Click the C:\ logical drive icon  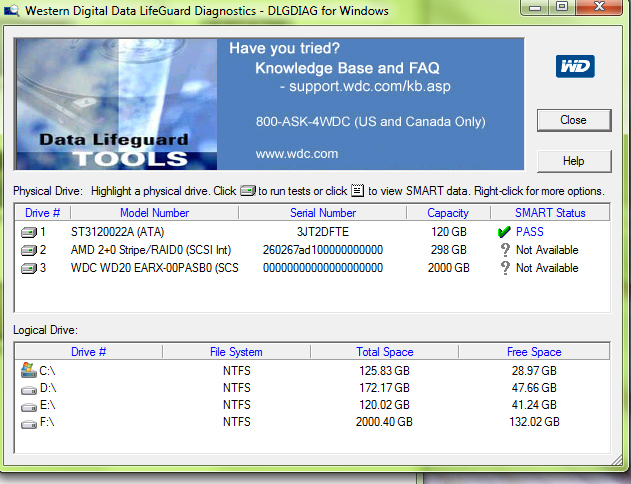[28, 370]
